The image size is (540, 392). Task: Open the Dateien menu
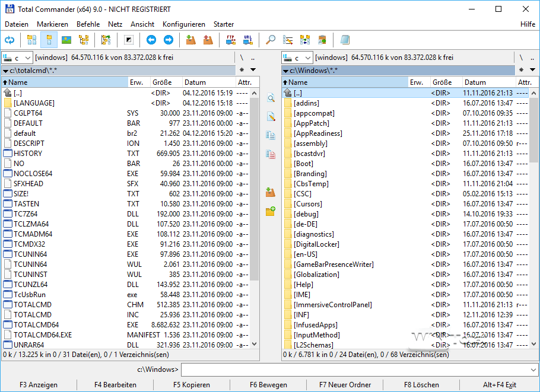pos(17,24)
